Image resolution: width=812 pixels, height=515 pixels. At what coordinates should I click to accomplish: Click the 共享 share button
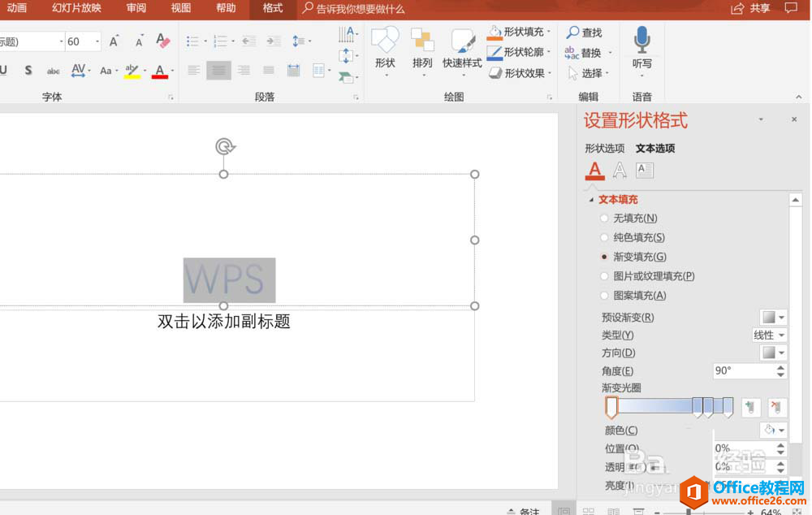(751, 9)
